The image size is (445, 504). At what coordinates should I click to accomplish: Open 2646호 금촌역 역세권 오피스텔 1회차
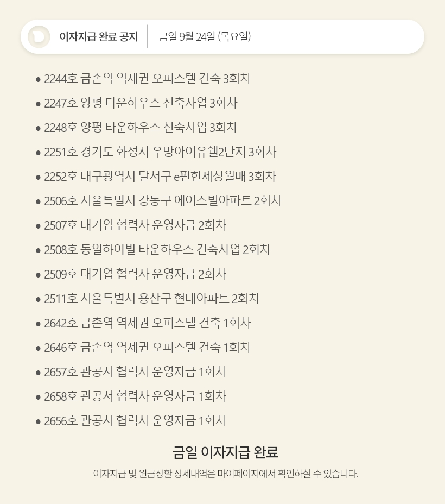(x=147, y=348)
